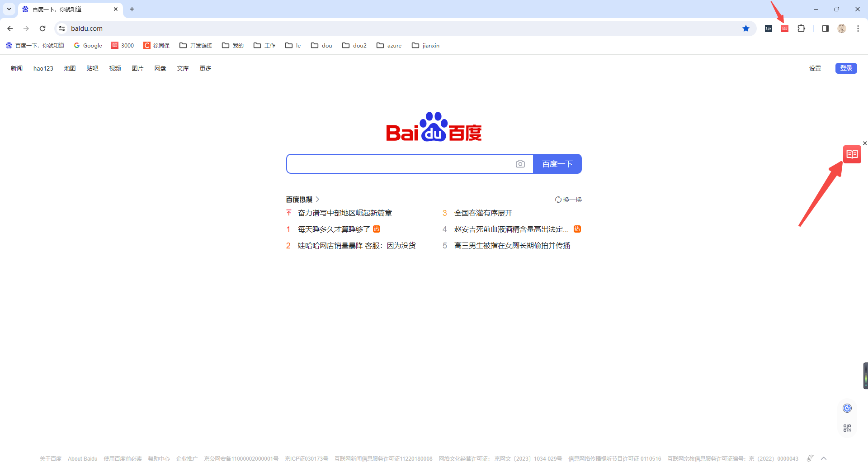Expand the azure bookmark folder
Screen dimensions: 868x467
click(389, 45)
